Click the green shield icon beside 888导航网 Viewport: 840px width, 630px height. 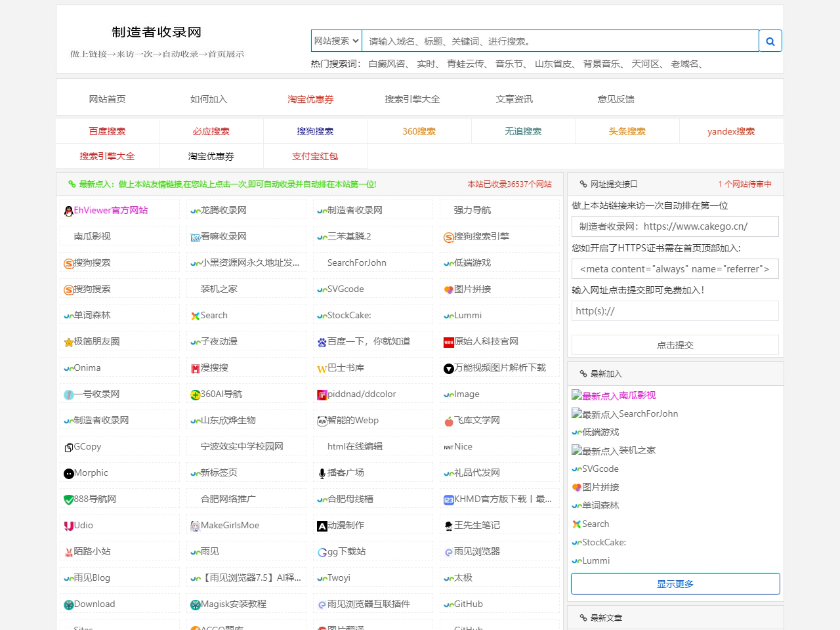68,499
